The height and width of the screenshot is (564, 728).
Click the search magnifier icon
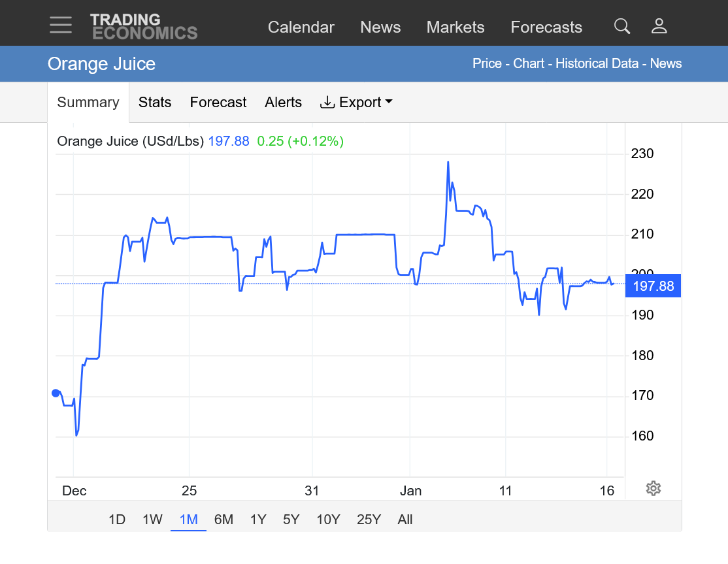coord(622,26)
